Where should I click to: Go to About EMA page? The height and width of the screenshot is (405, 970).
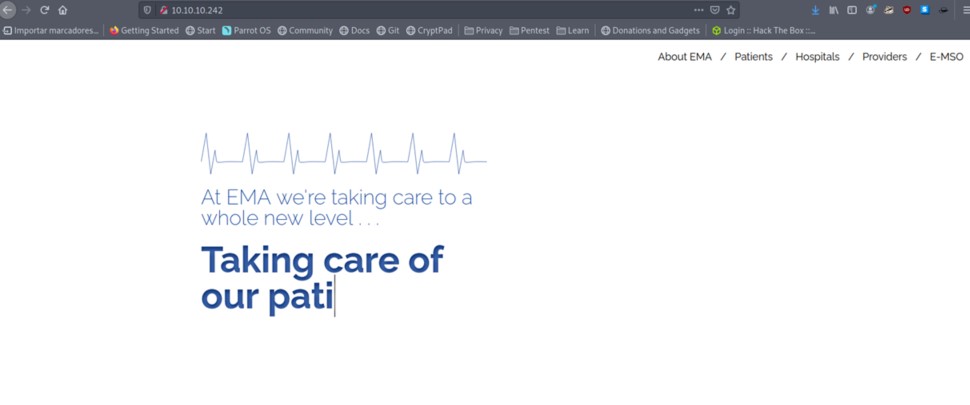pos(685,57)
